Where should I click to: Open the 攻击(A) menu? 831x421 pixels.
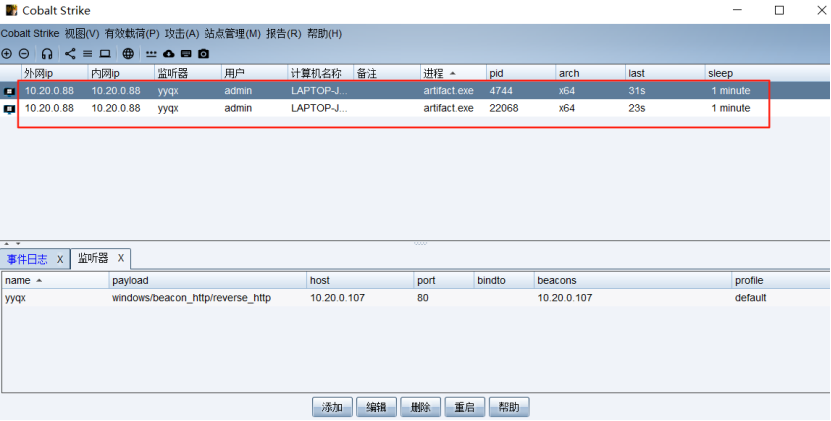click(x=182, y=33)
